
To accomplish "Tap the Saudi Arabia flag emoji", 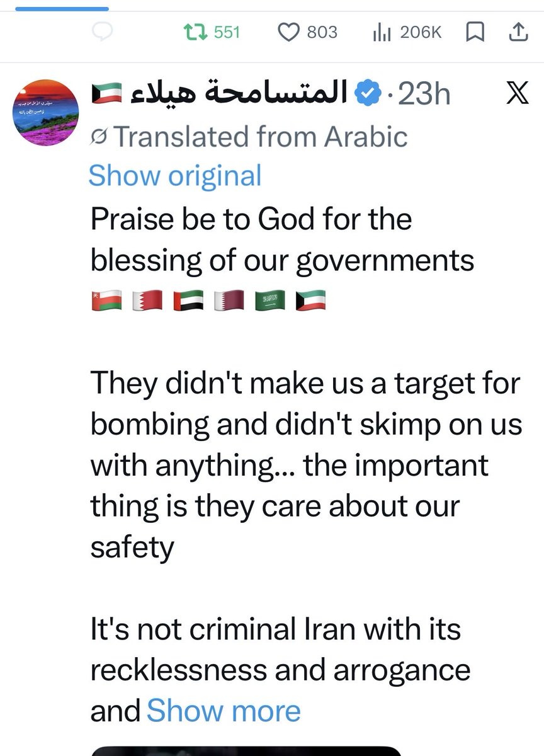I will (269, 302).
